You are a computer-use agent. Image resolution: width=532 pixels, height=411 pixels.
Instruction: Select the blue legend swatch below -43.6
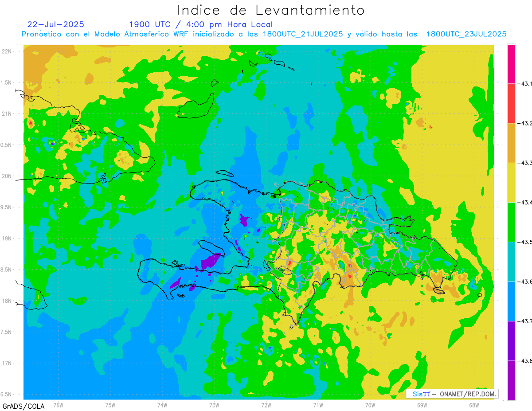[x=511, y=301]
